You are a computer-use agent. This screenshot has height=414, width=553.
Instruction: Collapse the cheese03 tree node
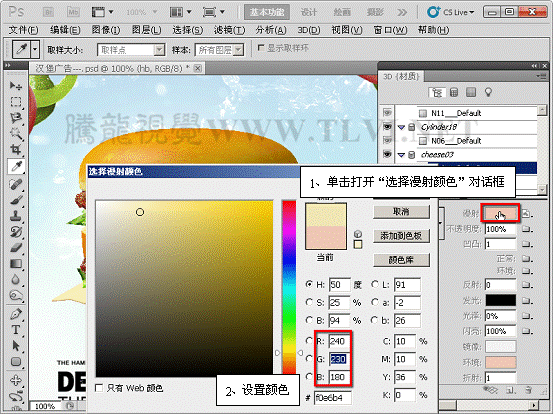point(401,155)
